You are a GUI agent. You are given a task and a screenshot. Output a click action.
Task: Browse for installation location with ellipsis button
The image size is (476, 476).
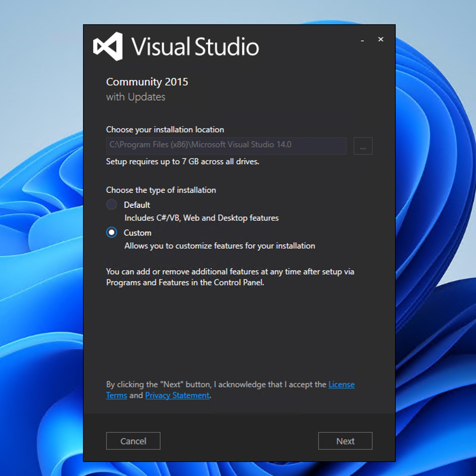click(363, 146)
